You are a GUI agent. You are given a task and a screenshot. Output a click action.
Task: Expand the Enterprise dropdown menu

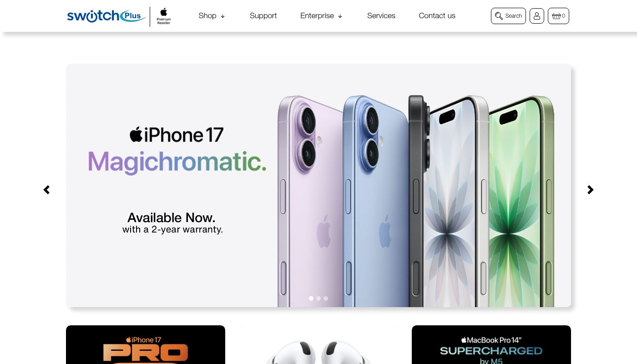[321, 16]
